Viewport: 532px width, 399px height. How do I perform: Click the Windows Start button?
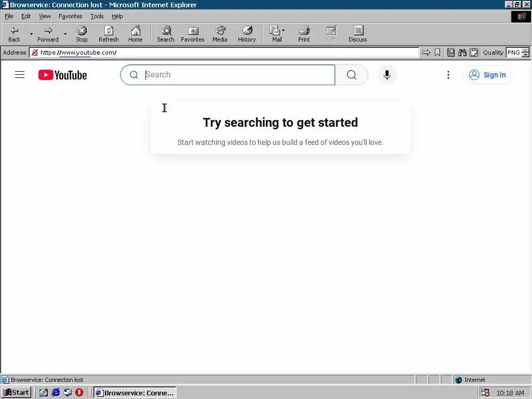(x=16, y=393)
